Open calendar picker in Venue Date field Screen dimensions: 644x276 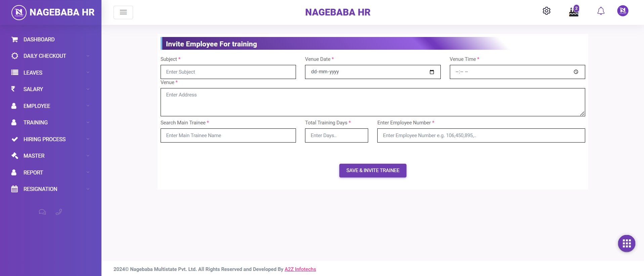pos(432,72)
